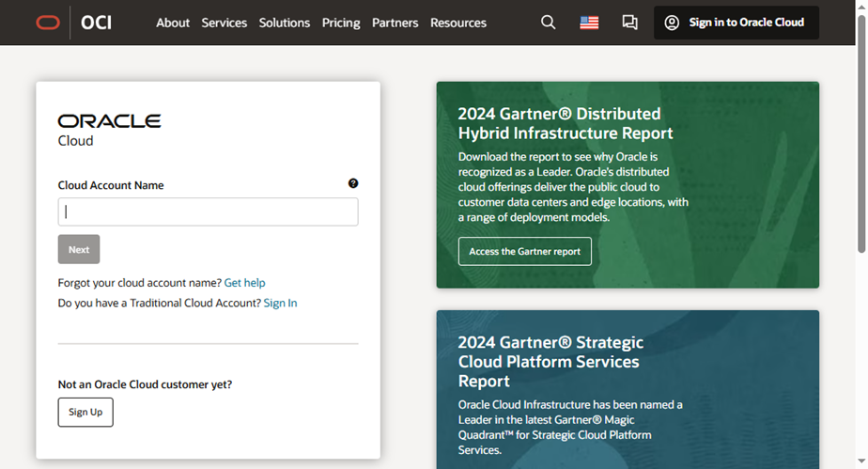The height and width of the screenshot is (469, 868).
Task: Select the US flag country icon
Action: (589, 23)
